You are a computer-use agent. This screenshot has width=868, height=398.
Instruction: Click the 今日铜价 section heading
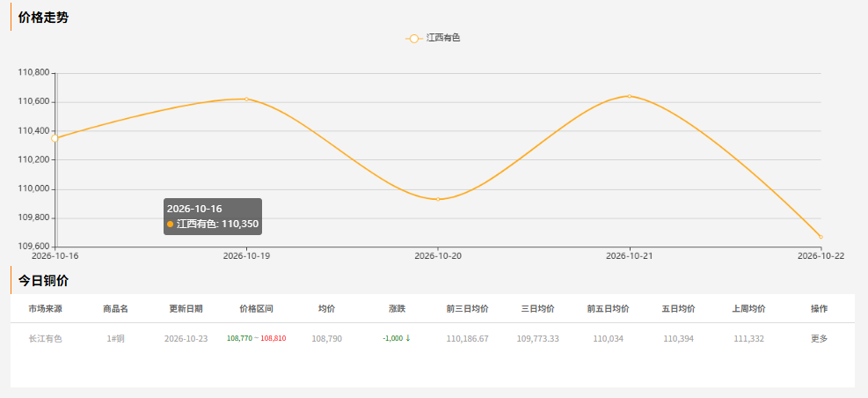coord(43,281)
